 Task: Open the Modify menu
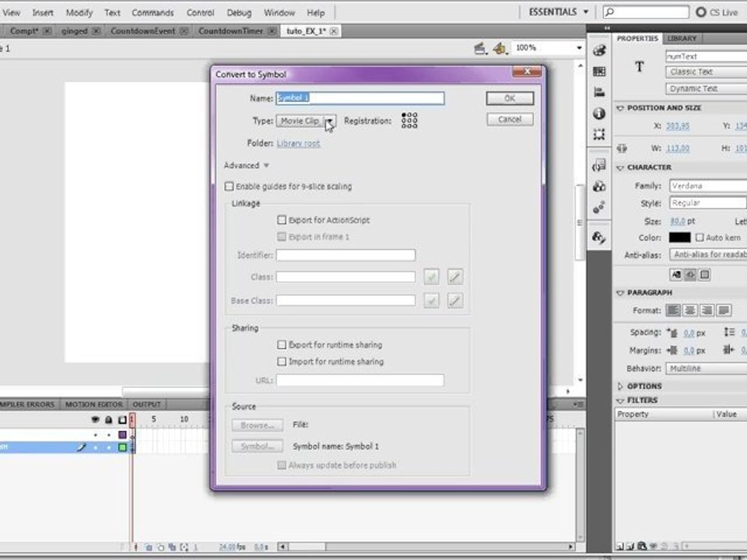click(79, 13)
